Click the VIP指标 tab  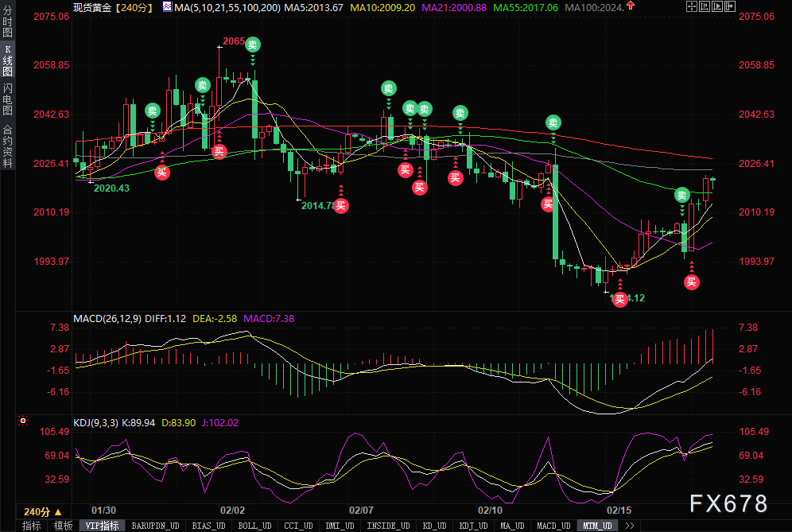tap(102, 526)
